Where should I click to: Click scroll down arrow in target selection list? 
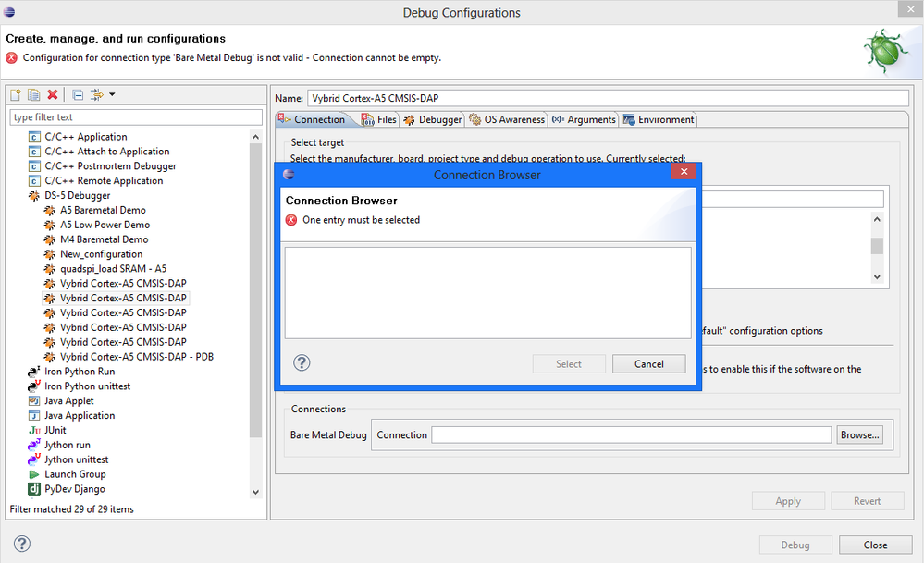coord(877,276)
